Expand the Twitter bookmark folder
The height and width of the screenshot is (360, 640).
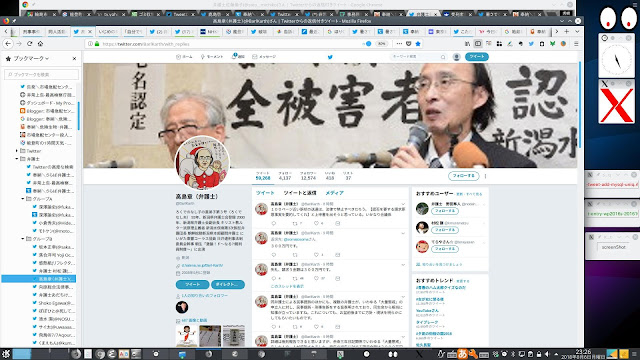[17, 151]
